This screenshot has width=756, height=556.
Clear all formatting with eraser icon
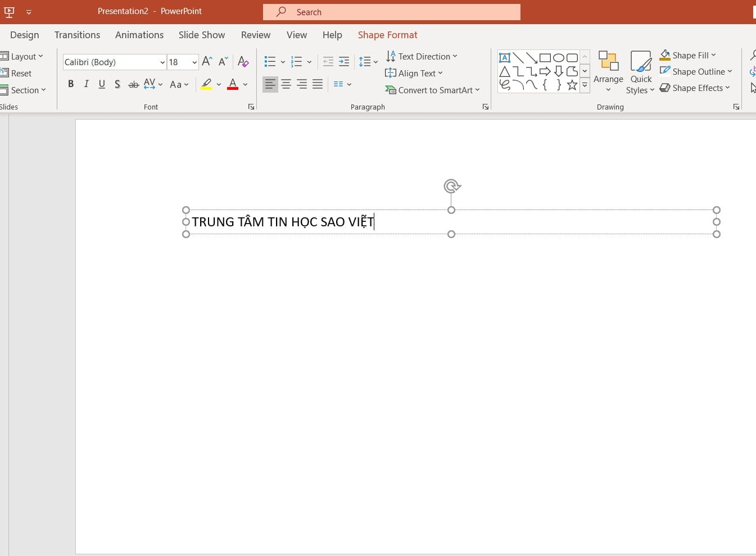[243, 62]
